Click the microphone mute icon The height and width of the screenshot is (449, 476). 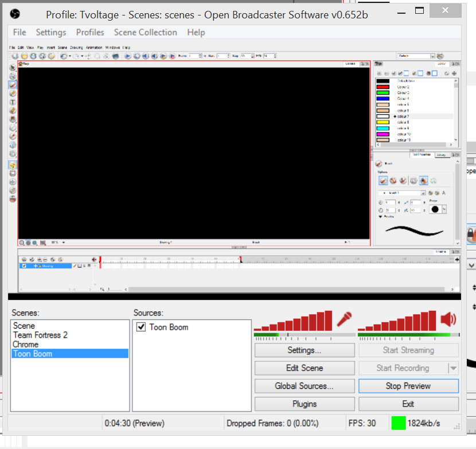click(344, 319)
